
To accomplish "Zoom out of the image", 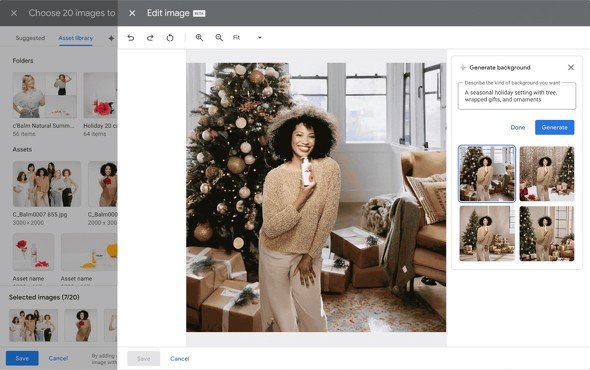I will click(219, 38).
